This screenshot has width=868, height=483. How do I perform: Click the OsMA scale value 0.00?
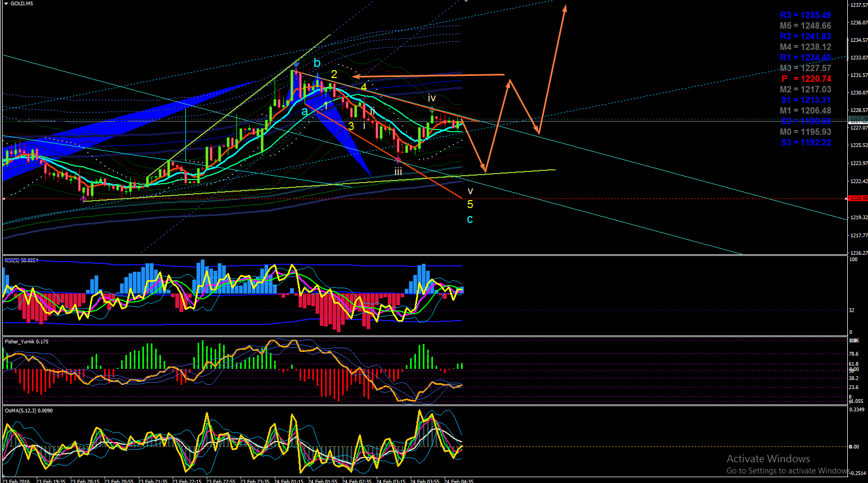[854, 447]
